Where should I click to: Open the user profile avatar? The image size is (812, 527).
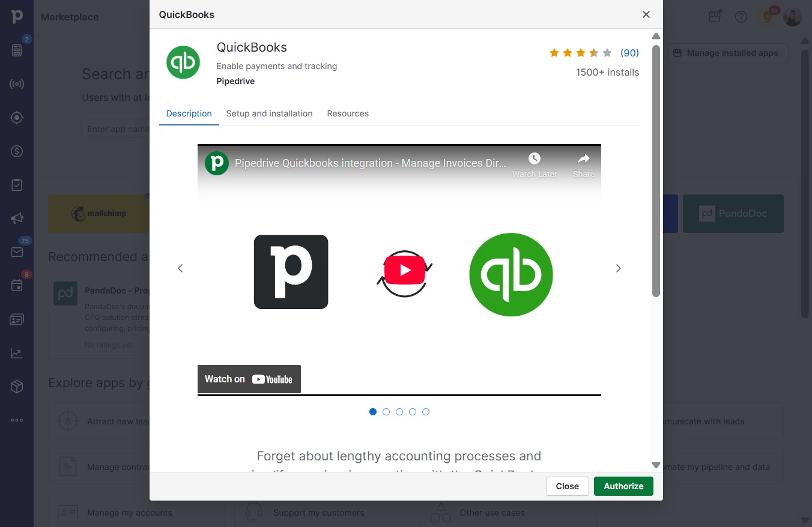(x=793, y=17)
